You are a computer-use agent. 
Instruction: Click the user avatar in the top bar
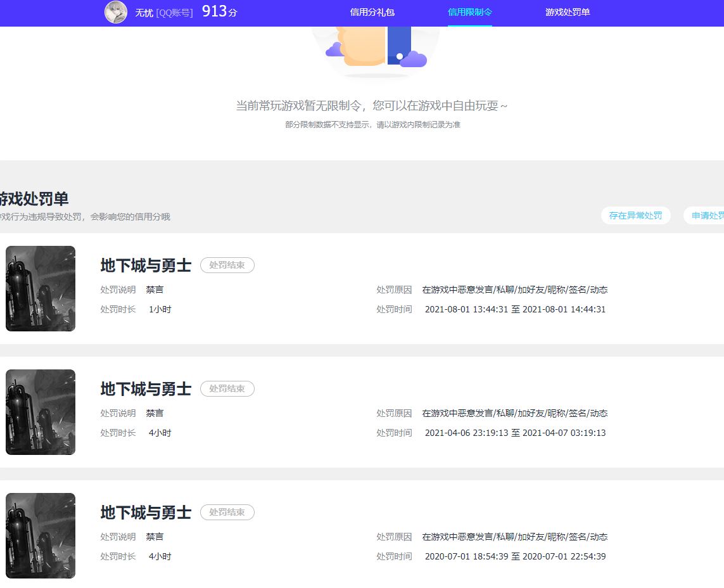pos(116,13)
